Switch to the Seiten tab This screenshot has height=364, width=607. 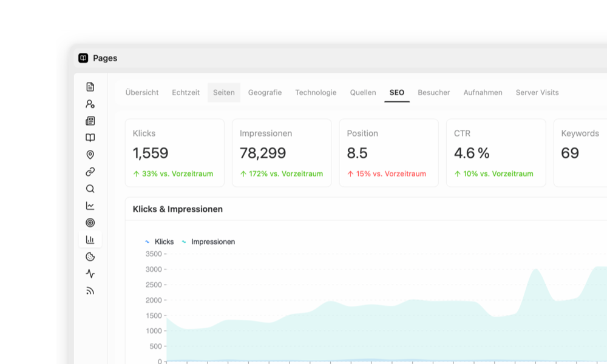[x=224, y=92]
